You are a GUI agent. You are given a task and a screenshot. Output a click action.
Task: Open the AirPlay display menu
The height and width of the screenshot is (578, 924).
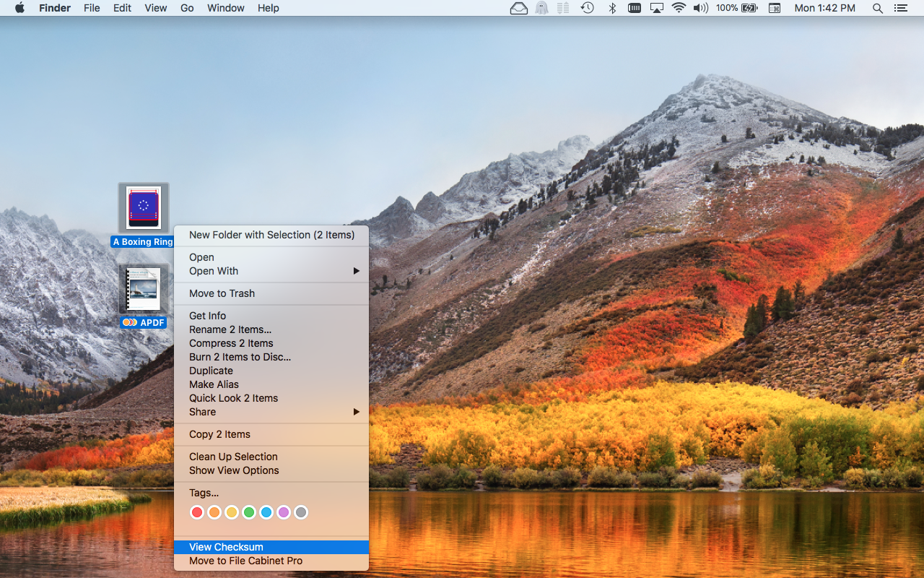(x=657, y=8)
